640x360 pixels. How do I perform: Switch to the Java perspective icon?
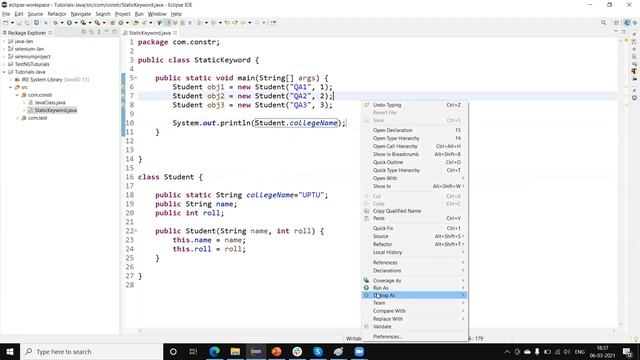click(x=627, y=23)
